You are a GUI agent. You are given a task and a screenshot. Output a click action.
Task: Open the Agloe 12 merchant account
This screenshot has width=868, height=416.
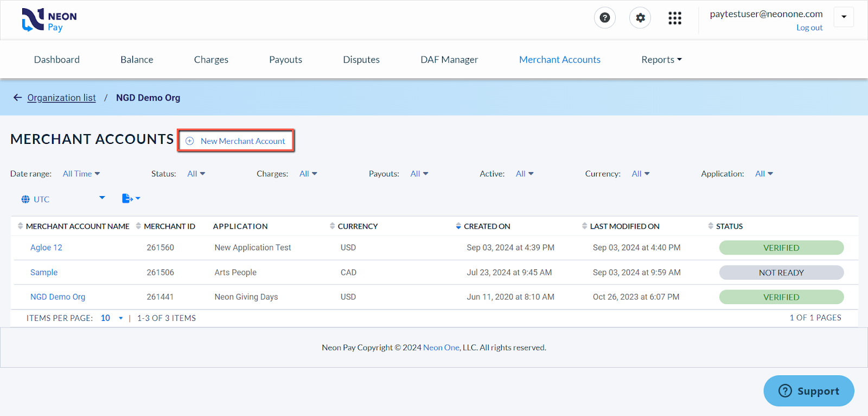(46, 248)
